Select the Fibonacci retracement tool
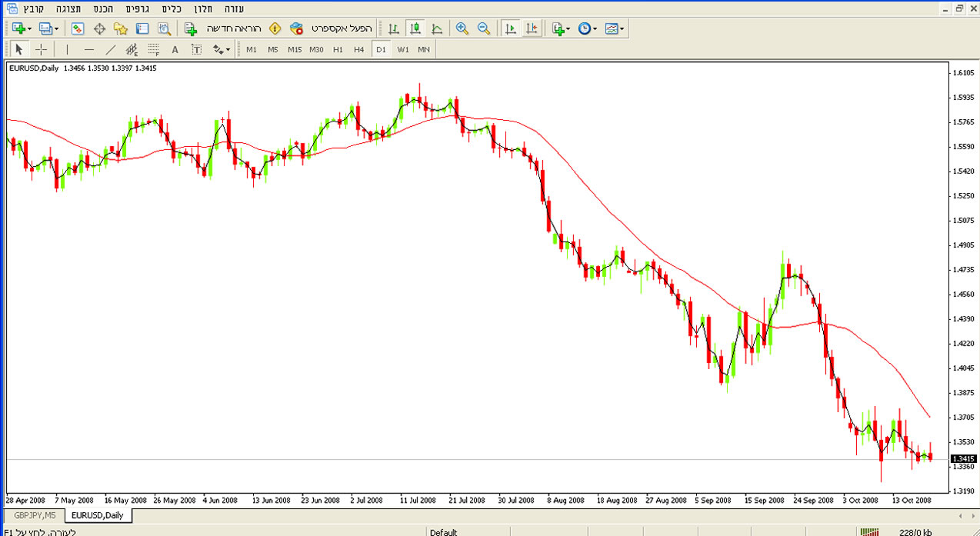The height and width of the screenshot is (536, 980). (x=153, y=49)
